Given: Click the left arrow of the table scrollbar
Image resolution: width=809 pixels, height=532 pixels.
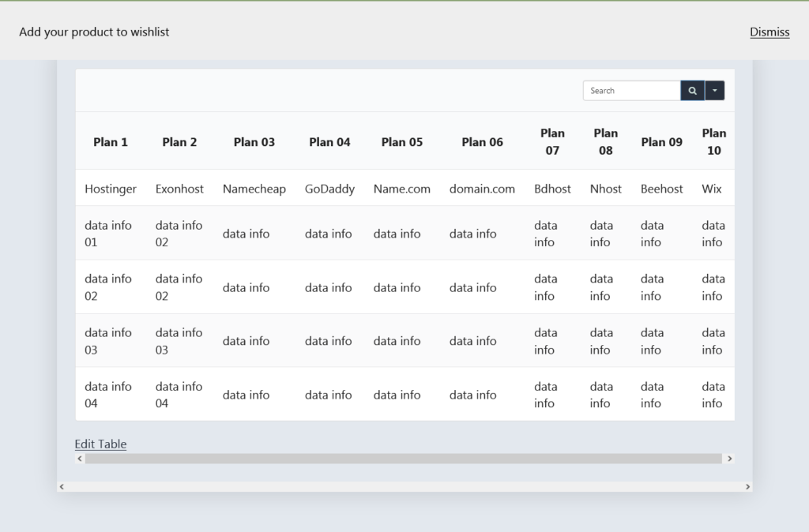Looking at the screenshot, I should [x=79, y=458].
